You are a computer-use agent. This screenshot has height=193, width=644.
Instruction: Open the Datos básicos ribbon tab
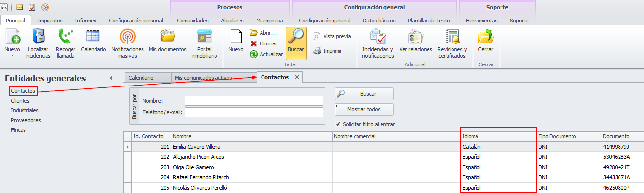tap(379, 21)
